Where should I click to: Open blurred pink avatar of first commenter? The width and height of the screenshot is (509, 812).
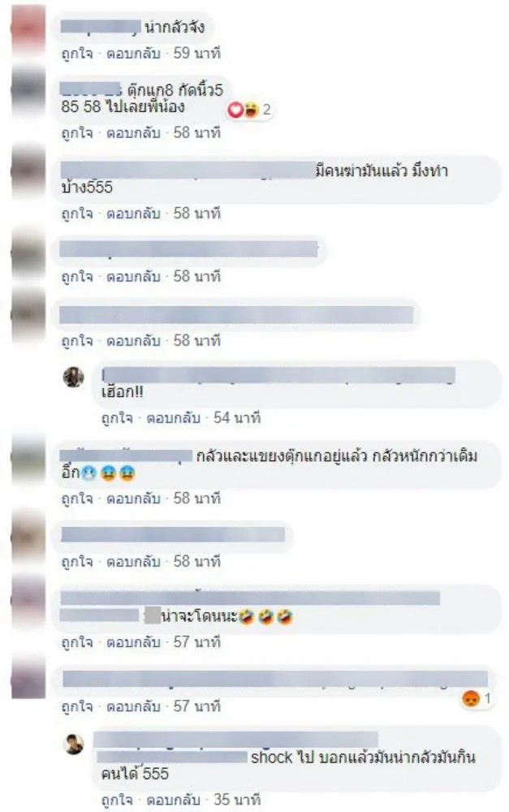28,27
